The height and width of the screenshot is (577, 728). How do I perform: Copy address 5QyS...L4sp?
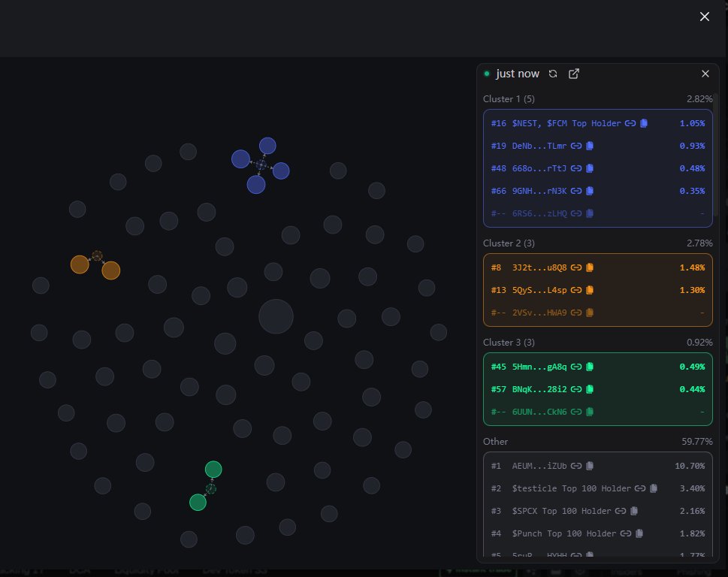pyautogui.click(x=590, y=290)
